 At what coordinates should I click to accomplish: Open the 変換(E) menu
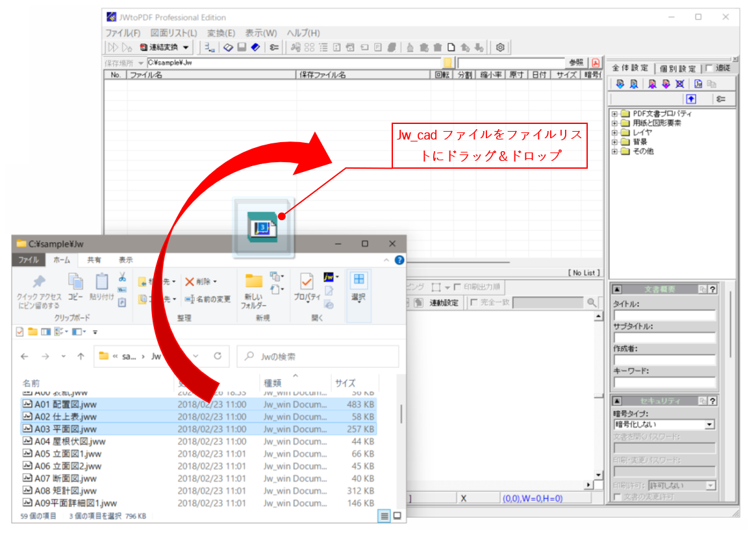pyautogui.click(x=221, y=33)
